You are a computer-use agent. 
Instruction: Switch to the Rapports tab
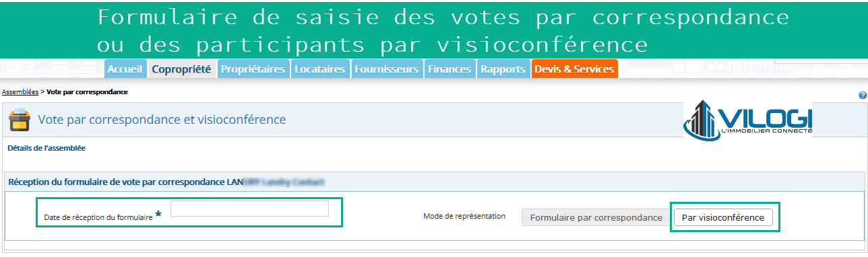pos(503,69)
